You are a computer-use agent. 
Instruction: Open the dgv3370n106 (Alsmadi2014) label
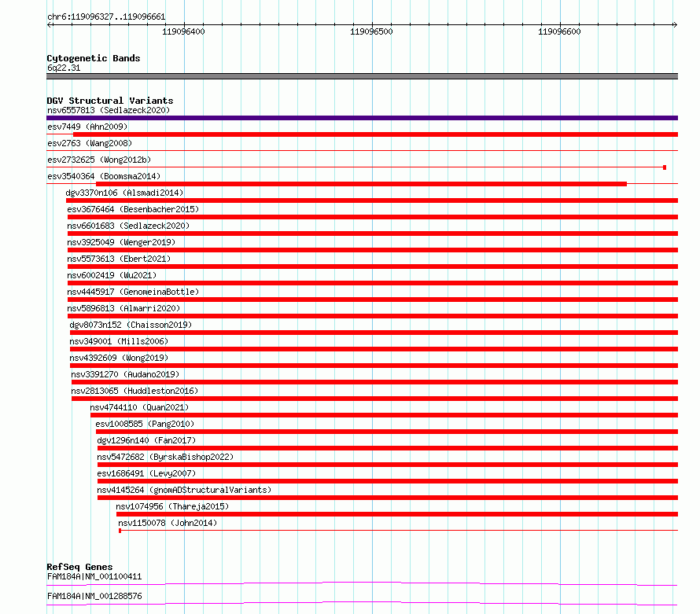124,193
